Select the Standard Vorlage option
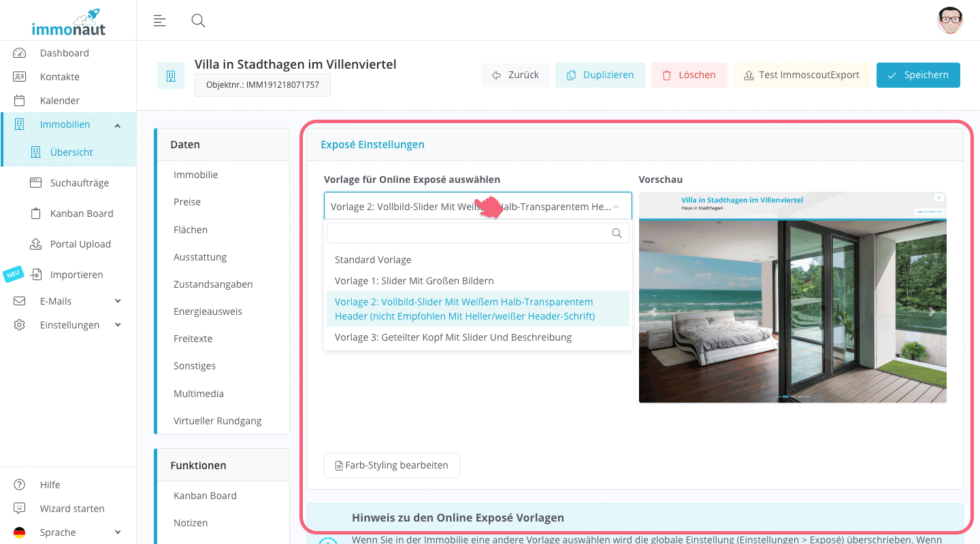Screen dimensions: 980x544 pyautogui.click(x=373, y=259)
